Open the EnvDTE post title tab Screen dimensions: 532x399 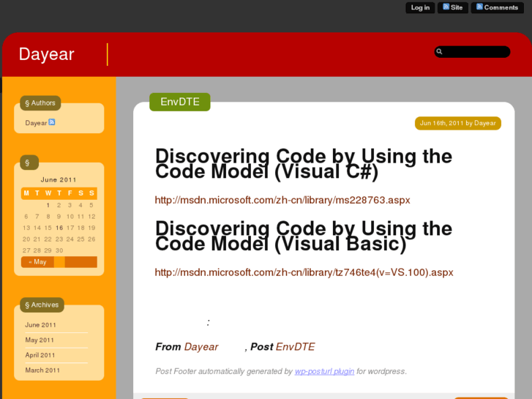[180, 102]
